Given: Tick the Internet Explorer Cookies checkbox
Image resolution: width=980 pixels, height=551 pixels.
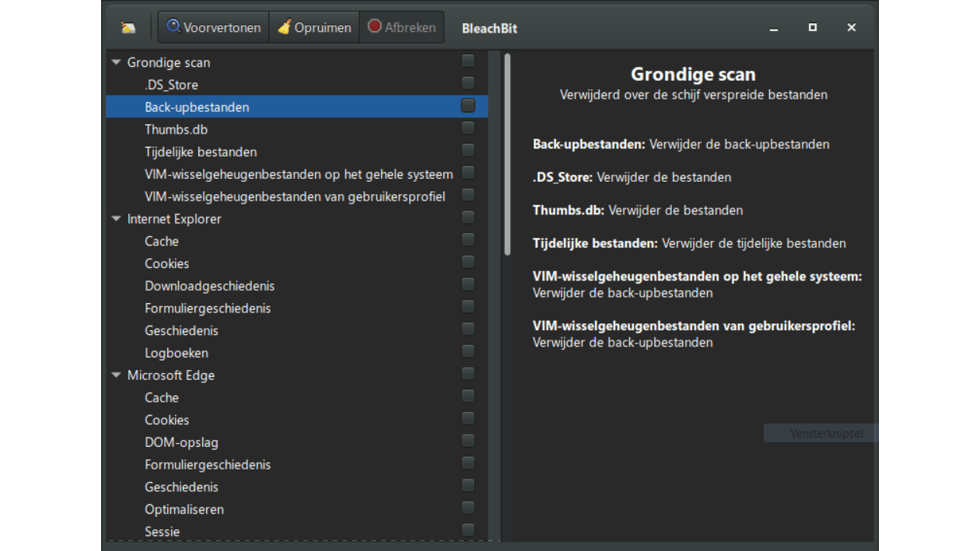Looking at the screenshot, I should click(x=467, y=262).
